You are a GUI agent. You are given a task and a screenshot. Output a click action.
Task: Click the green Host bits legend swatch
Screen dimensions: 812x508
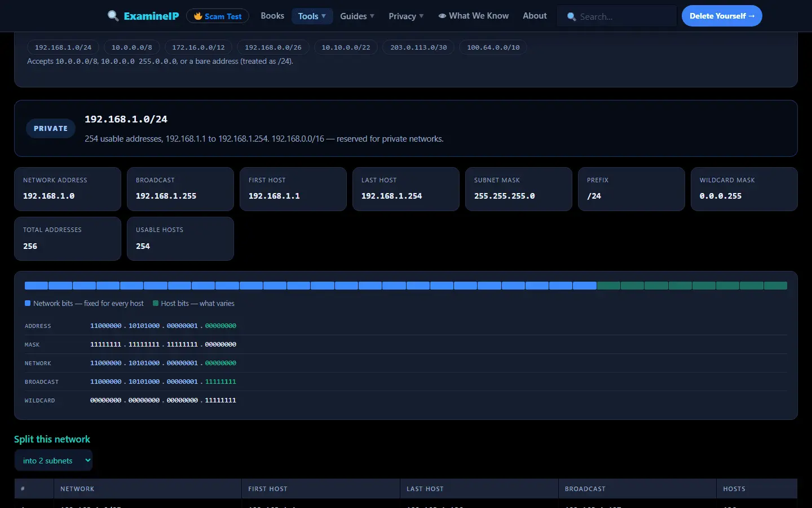[x=156, y=303]
